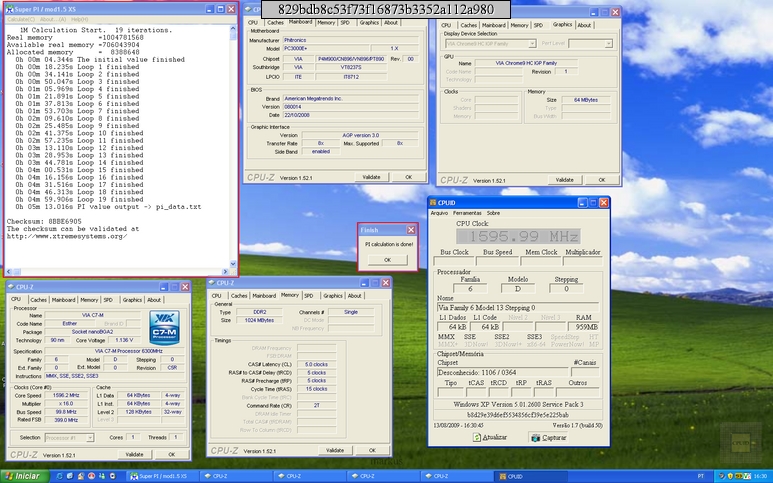Click the Southbridge VT8237S field

pos(351,67)
